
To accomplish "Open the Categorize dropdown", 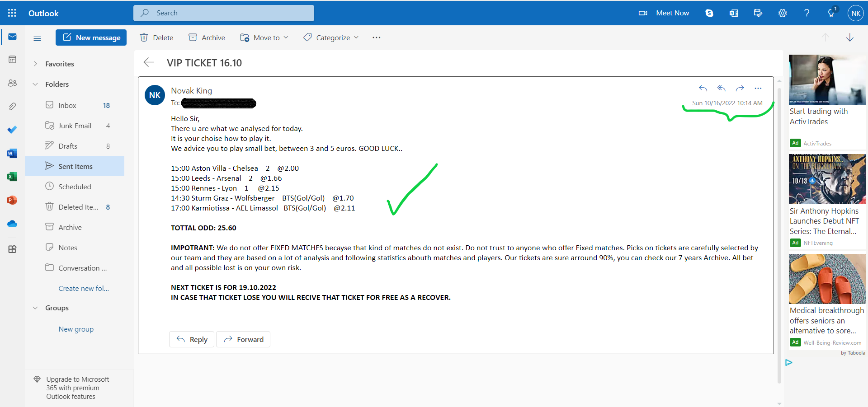I will [331, 37].
